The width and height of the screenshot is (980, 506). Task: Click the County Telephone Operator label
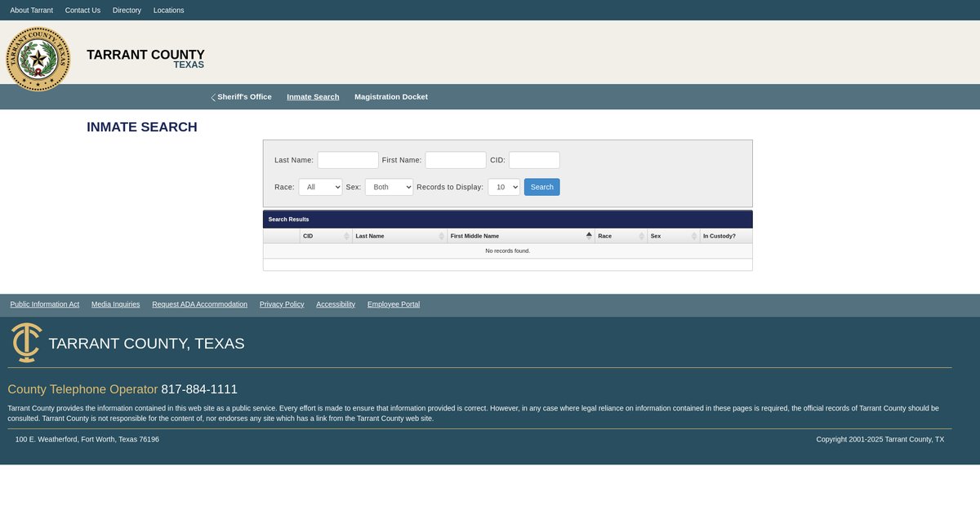[x=82, y=389]
